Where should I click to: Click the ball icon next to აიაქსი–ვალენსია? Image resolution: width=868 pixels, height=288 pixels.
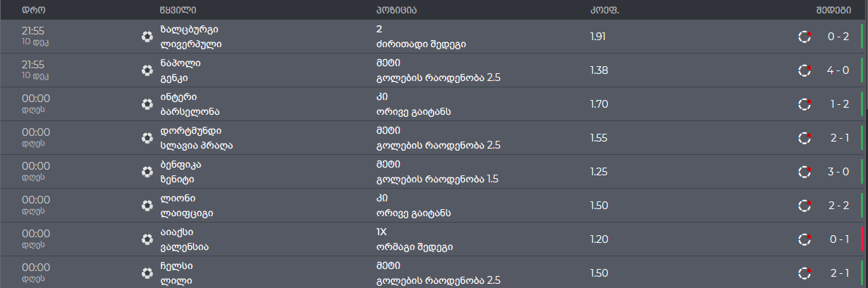click(x=147, y=239)
